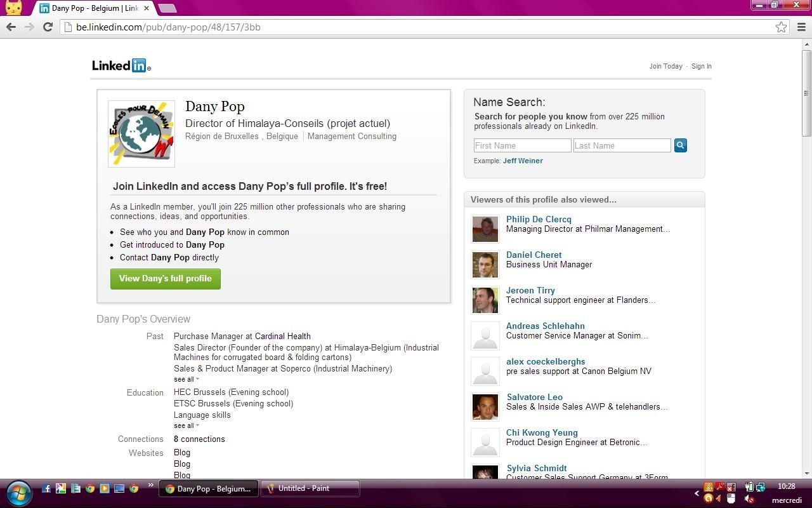Image resolution: width=812 pixels, height=508 pixels.
Task: Click the Java tray icon
Action: [709, 487]
